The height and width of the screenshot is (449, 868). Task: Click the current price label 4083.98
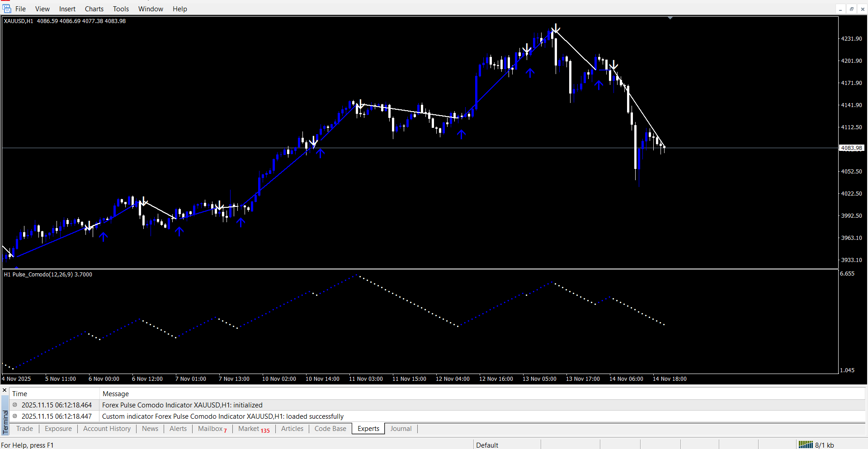pos(852,148)
